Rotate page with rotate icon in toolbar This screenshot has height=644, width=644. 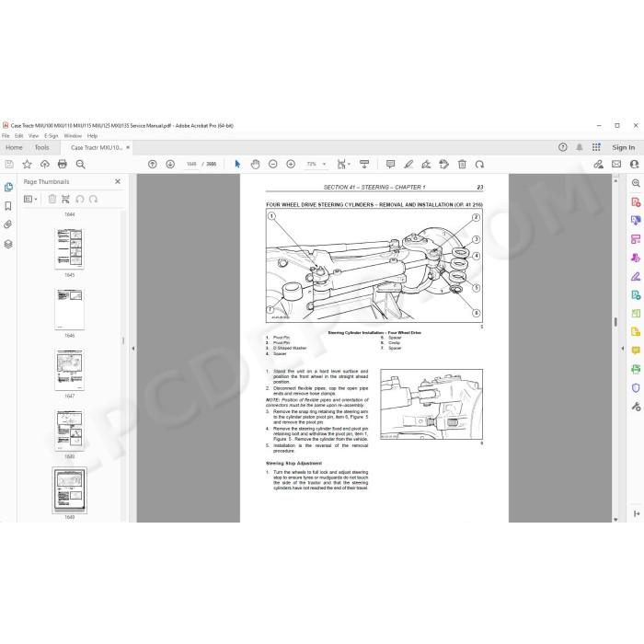(479, 165)
